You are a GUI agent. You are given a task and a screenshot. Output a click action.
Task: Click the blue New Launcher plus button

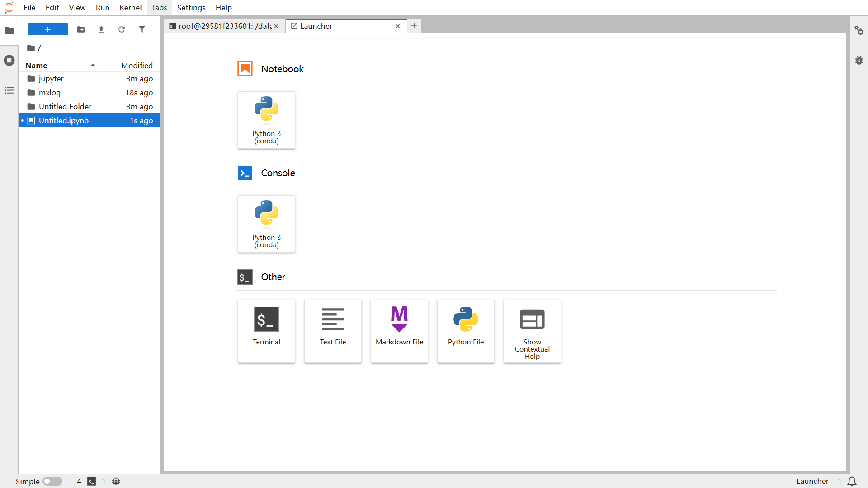48,29
